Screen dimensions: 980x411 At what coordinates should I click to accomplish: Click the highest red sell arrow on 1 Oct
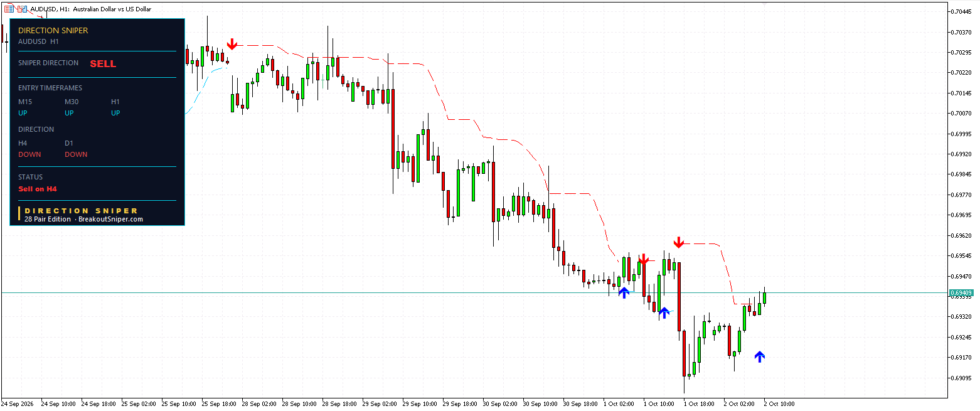[x=678, y=243]
